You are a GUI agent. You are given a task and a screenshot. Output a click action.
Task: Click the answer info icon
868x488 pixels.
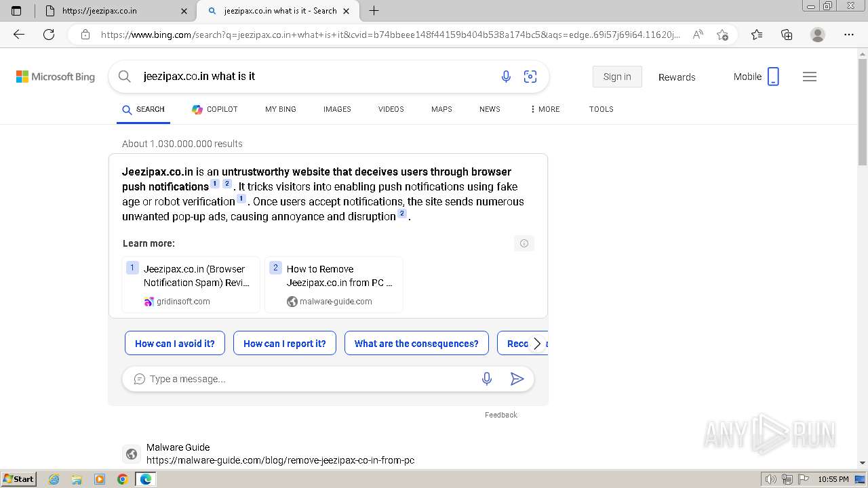pyautogui.click(x=524, y=243)
